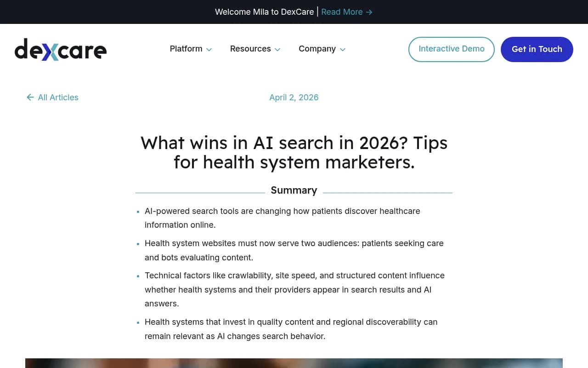Expand the Resources menu chevron
Screen dimensions: 588x368
tap(277, 50)
